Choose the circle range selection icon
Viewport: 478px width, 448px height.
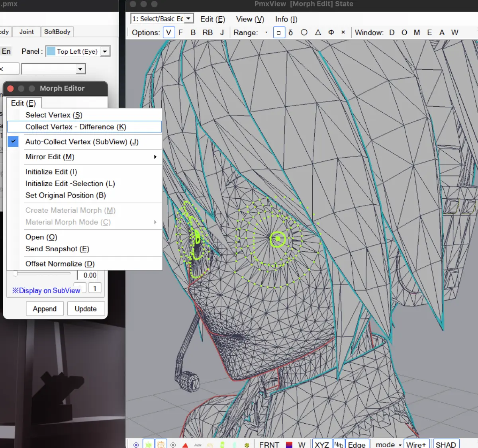(x=304, y=33)
